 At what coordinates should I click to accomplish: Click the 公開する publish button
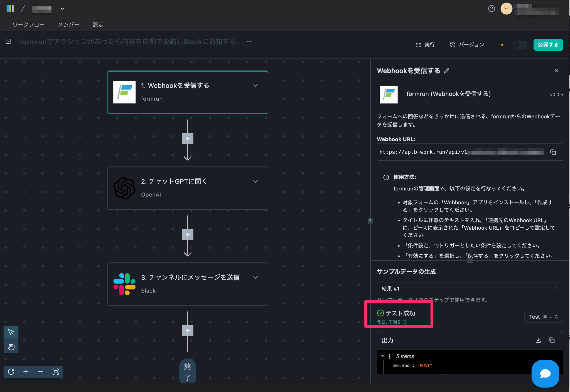pos(548,45)
